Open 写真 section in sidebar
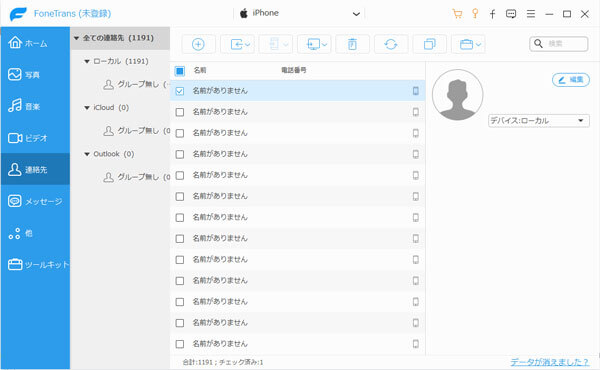Viewport: 600px width, 370px height. tap(35, 75)
